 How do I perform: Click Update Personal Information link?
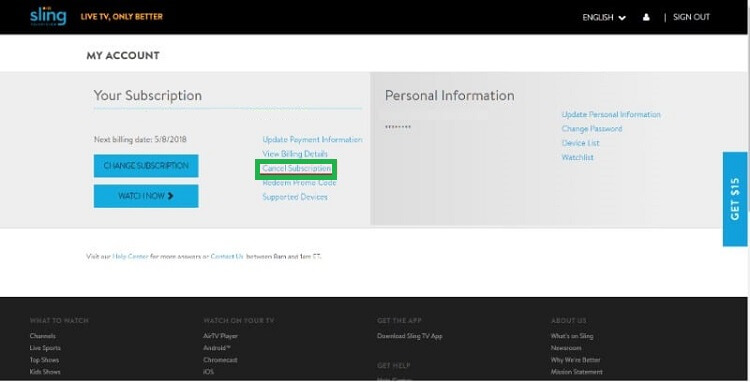click(611, 115)
